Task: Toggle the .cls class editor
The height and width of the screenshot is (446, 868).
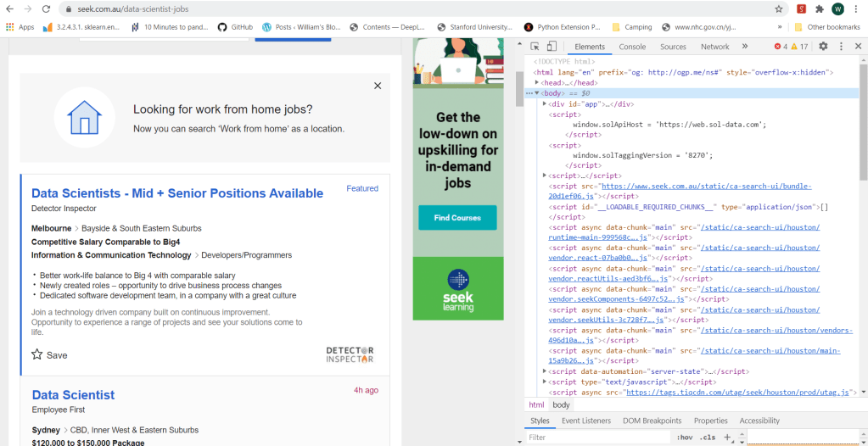Action: pos(706,438)
